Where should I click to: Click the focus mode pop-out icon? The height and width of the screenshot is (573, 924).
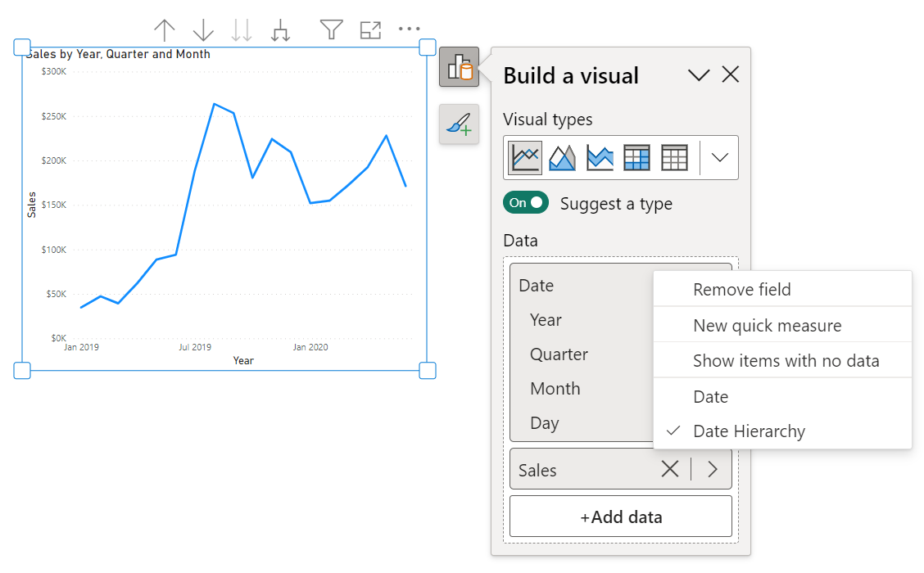(370, 30)
